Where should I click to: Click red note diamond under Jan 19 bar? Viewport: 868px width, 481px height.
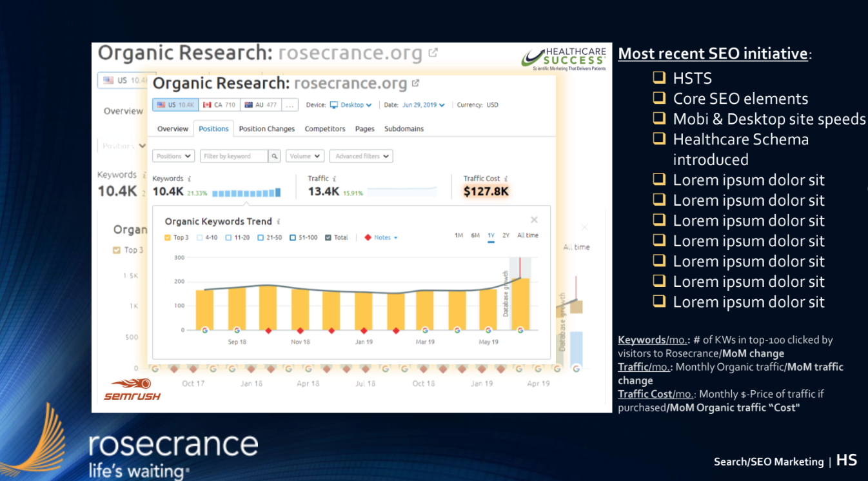coord(364,330)
